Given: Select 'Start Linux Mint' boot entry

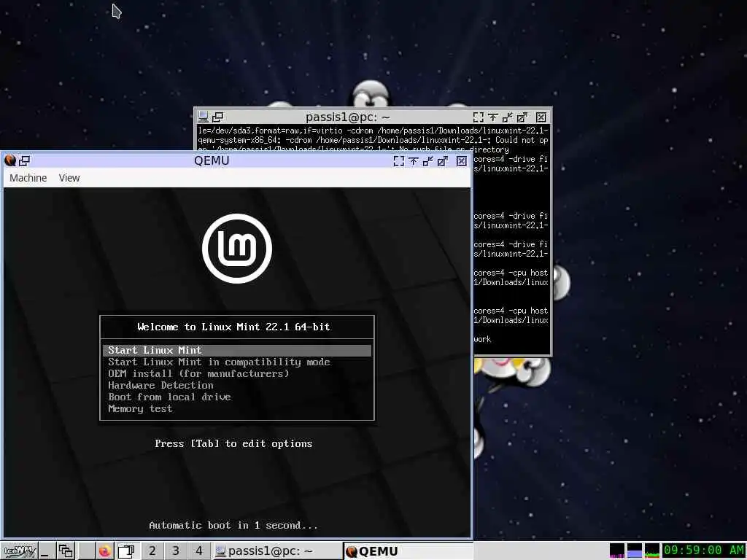Looking at the screenshot, I should pos(237,351).
